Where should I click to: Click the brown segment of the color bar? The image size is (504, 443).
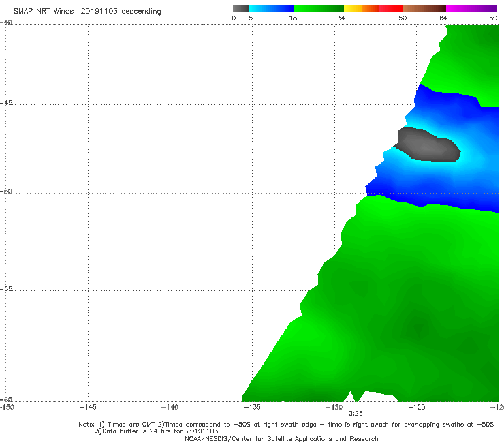(x=424, y=8)
